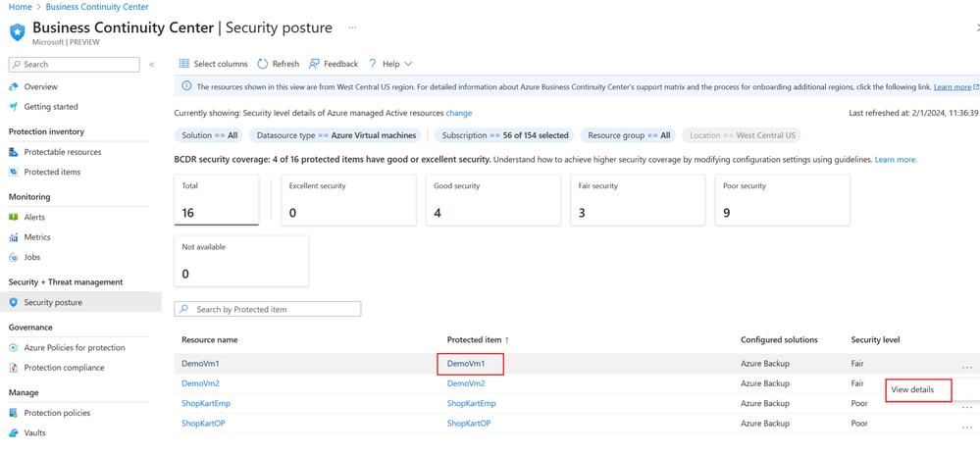This screenshot has width=980, height=456.
Task: Sort by Resource name column header
Action: click(x=209, y=340)
